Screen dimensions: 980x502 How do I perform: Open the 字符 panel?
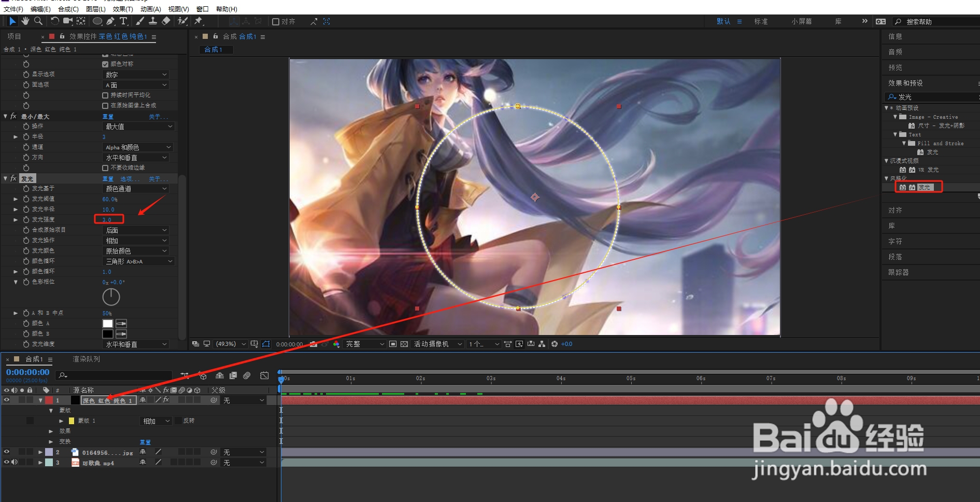click(x=895, y=241)
